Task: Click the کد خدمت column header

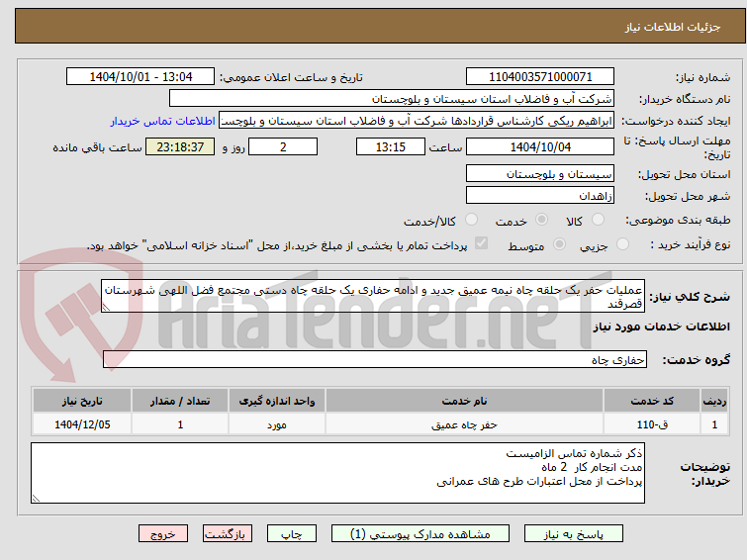Action: point(651,401)
